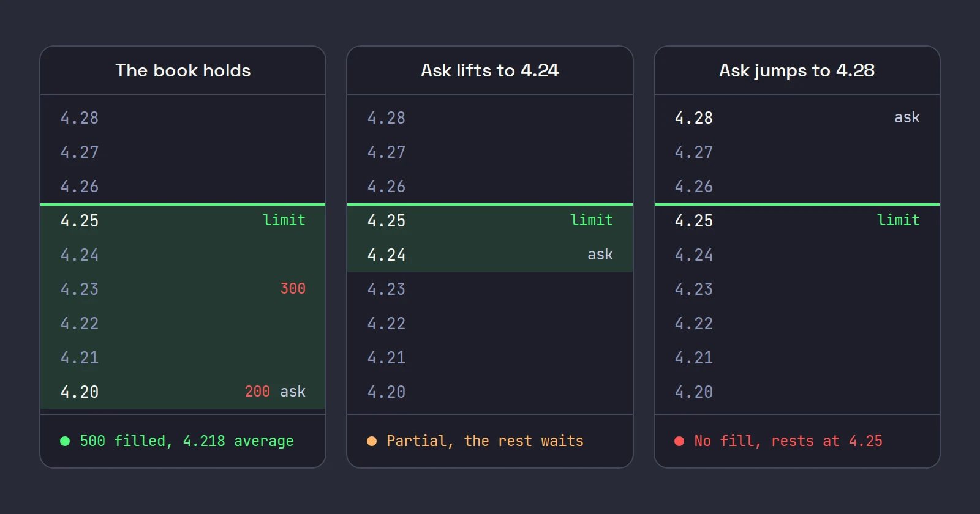Click the "ask" label in "Ask lifts to 4.24" panel

[600, 255]
